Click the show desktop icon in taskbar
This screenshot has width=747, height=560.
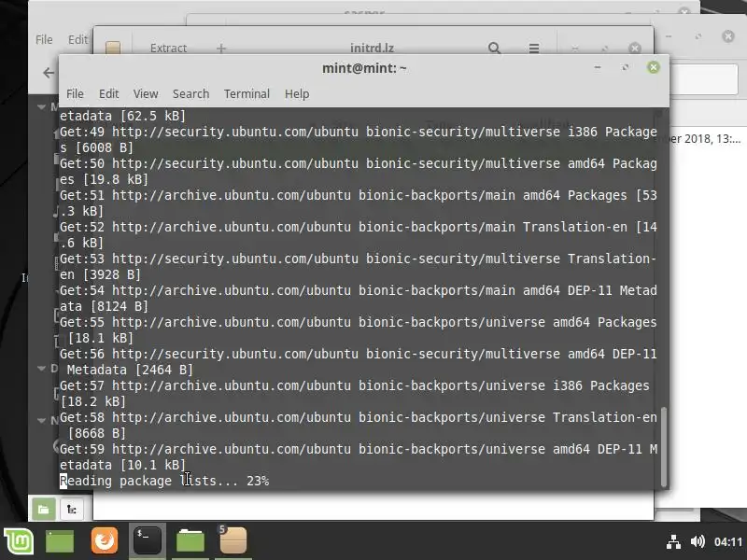60,541
